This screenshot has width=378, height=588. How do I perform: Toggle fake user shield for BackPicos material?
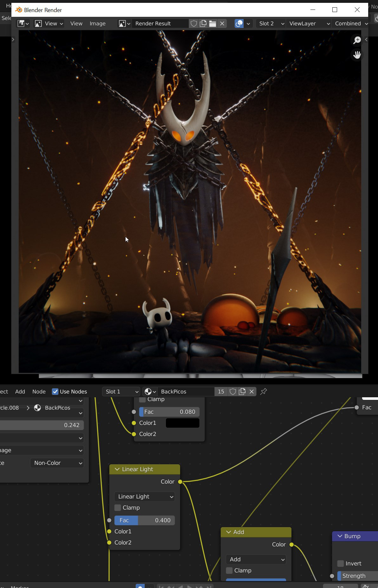pyautogui.click(x=233, y=392)
